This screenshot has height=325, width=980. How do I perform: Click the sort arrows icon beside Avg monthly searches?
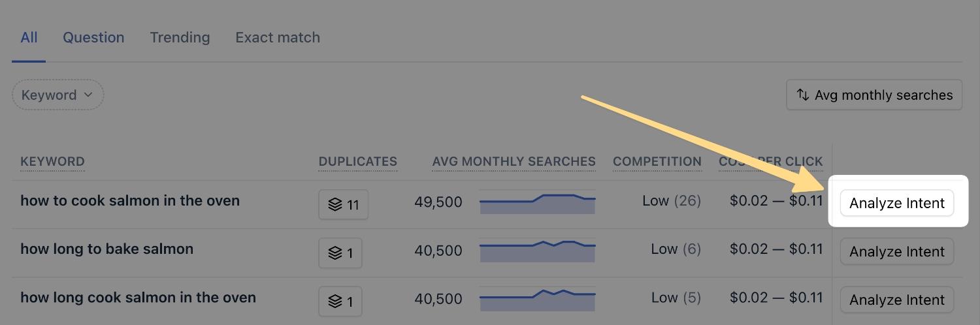803,95
